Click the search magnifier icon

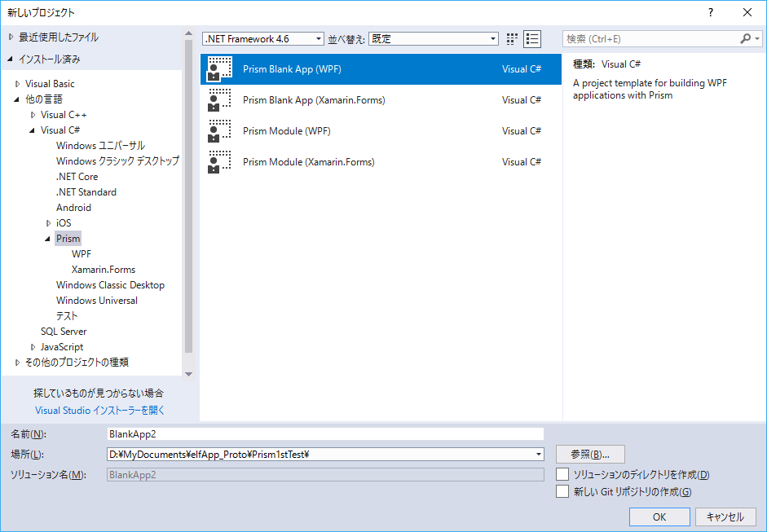pos(746,38)
